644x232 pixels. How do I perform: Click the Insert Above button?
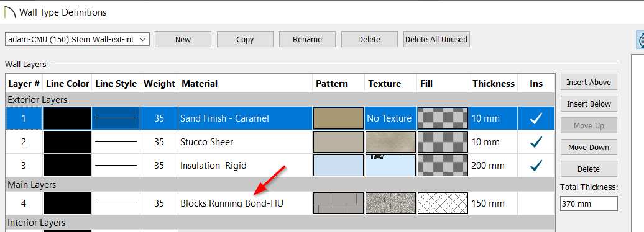tap(589, 82)
